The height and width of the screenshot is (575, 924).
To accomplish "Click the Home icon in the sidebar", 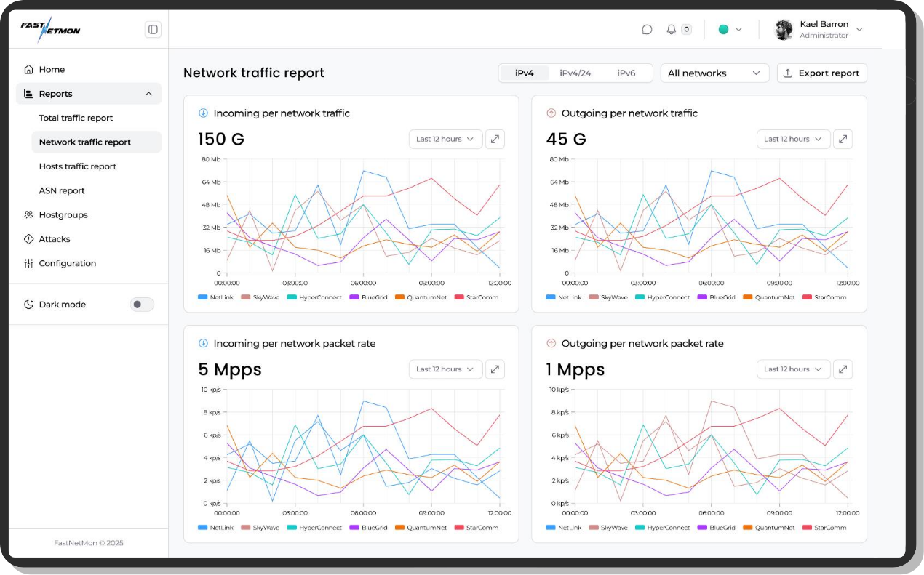I will 29,69.
